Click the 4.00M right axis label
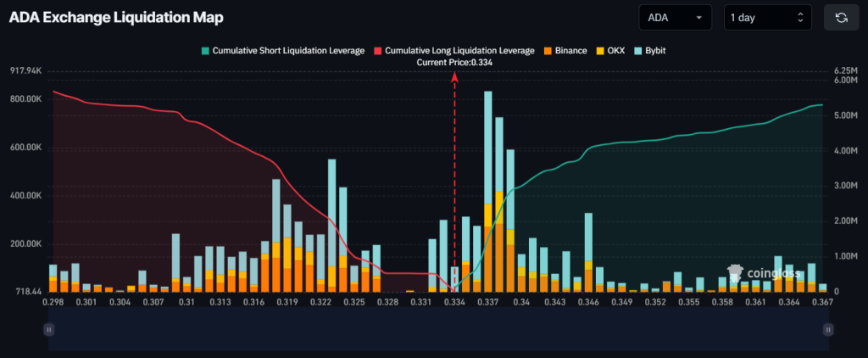The height and width of the screenshot is (358, 868). pyautogui.click(x=845, y=151)
